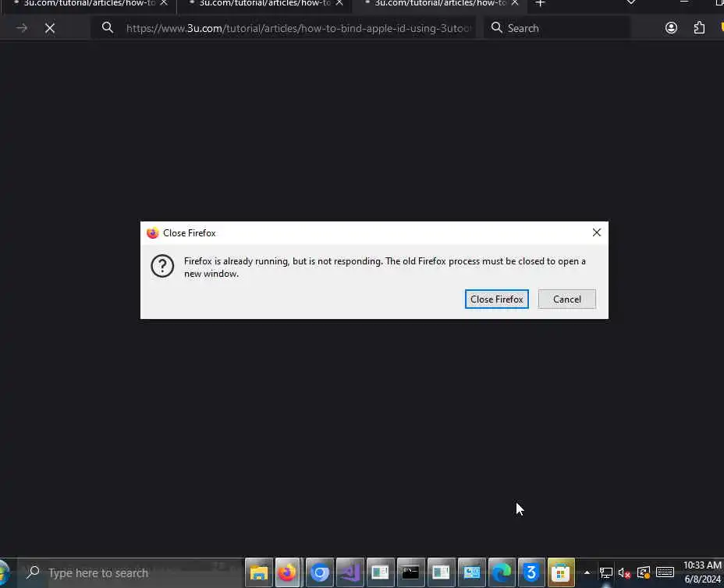
Task: Click the Firefox icon in the taskbar
Action: 287,572
